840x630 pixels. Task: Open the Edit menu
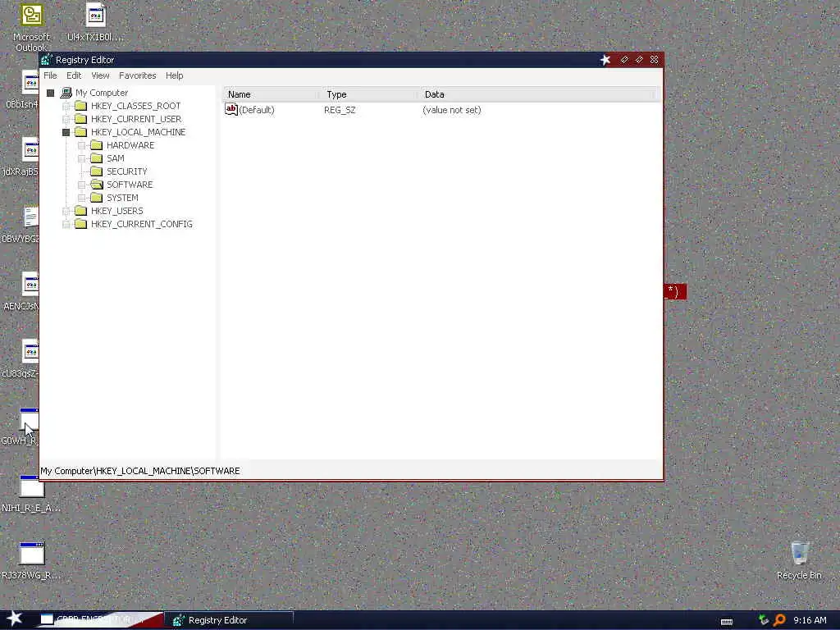(74, 75)
